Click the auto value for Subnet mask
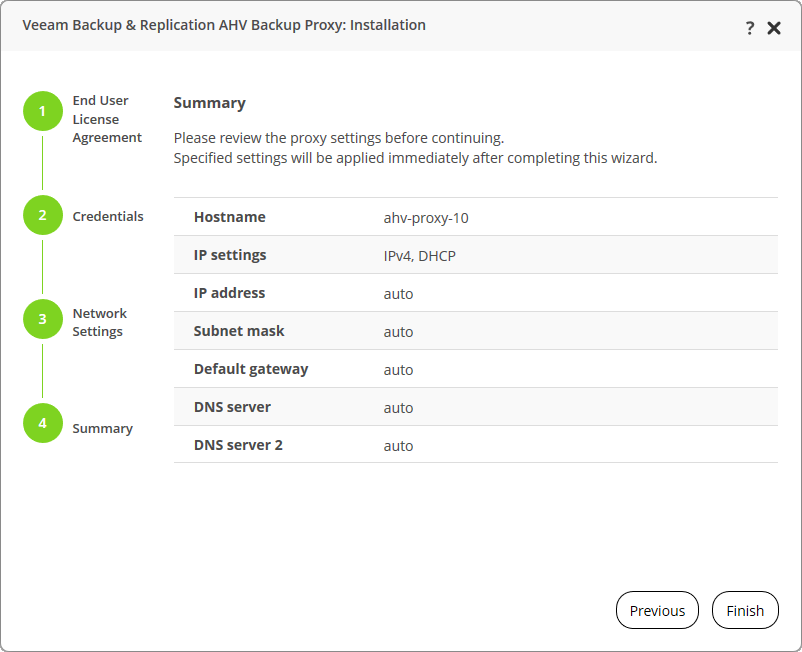Viewport: 802px width, 652px height. pos(398,332)
